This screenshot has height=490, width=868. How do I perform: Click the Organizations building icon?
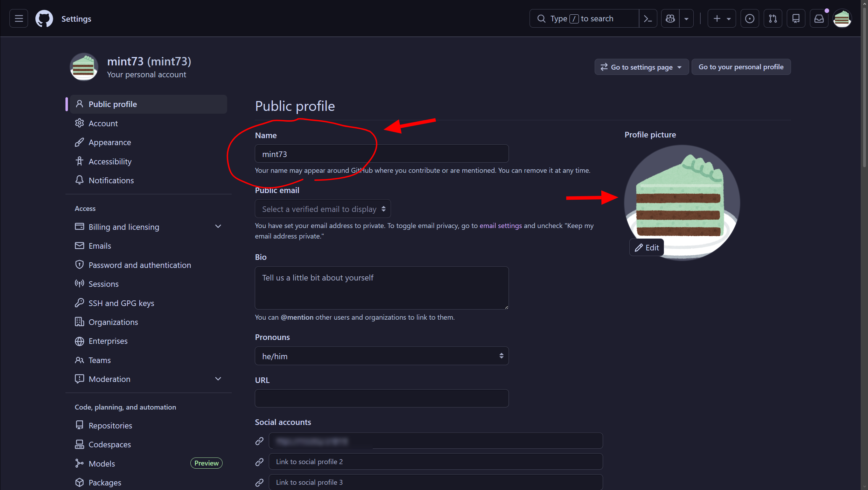(79, 322)
